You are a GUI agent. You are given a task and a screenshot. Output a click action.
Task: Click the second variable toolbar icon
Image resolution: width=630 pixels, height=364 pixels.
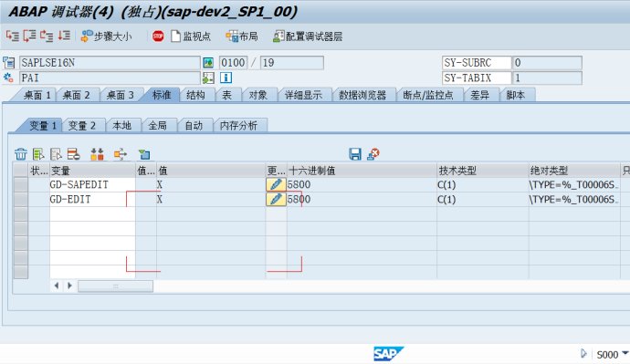[38, 153]
